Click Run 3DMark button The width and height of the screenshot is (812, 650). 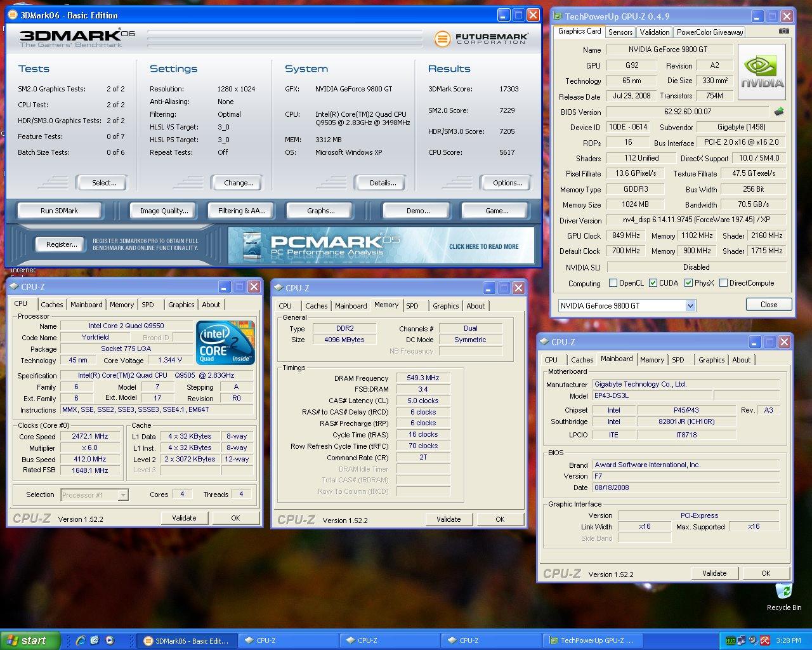coord(60,211)
